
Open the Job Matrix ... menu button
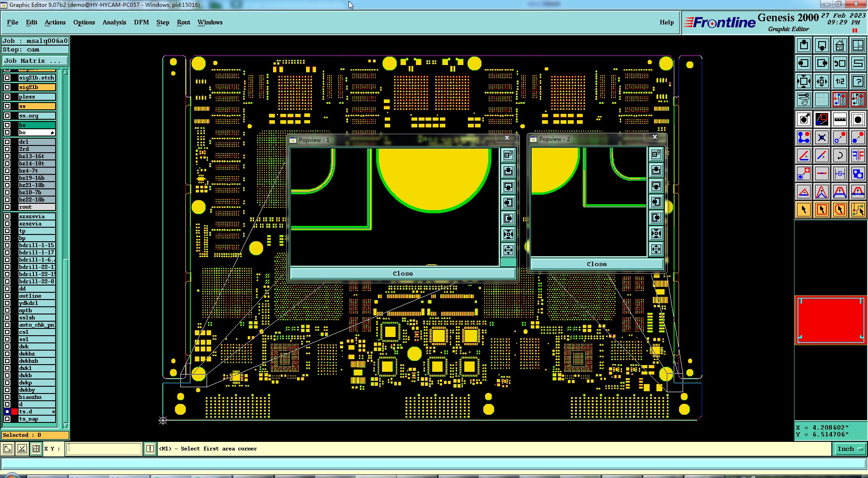click(35, 61)
